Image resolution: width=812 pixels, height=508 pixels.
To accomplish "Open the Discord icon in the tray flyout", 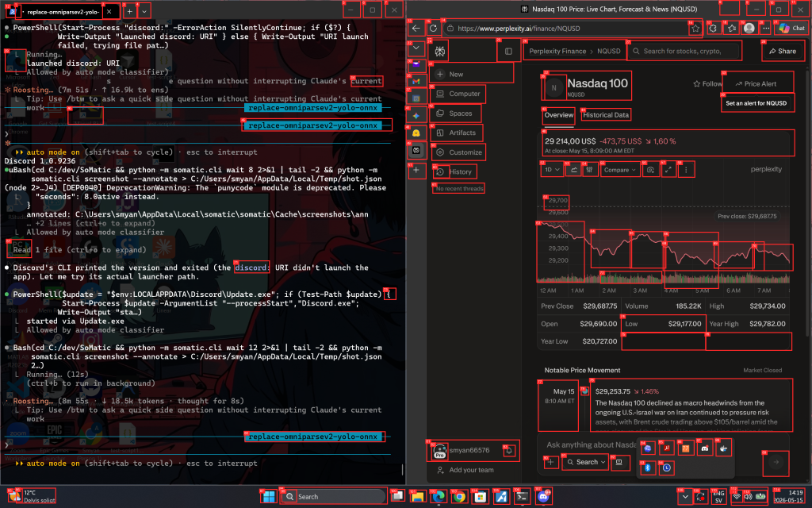I will pyautogui.click(x=705, y=448).
